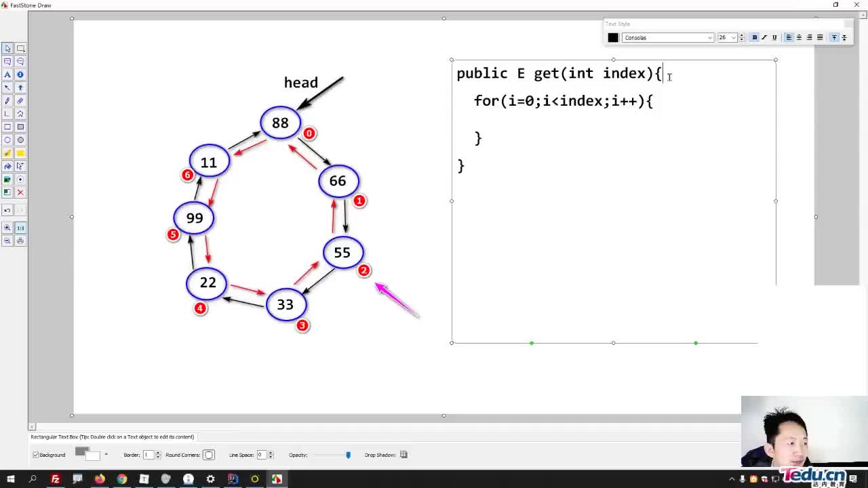Align text to the left
868x488 pixels.
pyautogui.click(x=789, y=37)
